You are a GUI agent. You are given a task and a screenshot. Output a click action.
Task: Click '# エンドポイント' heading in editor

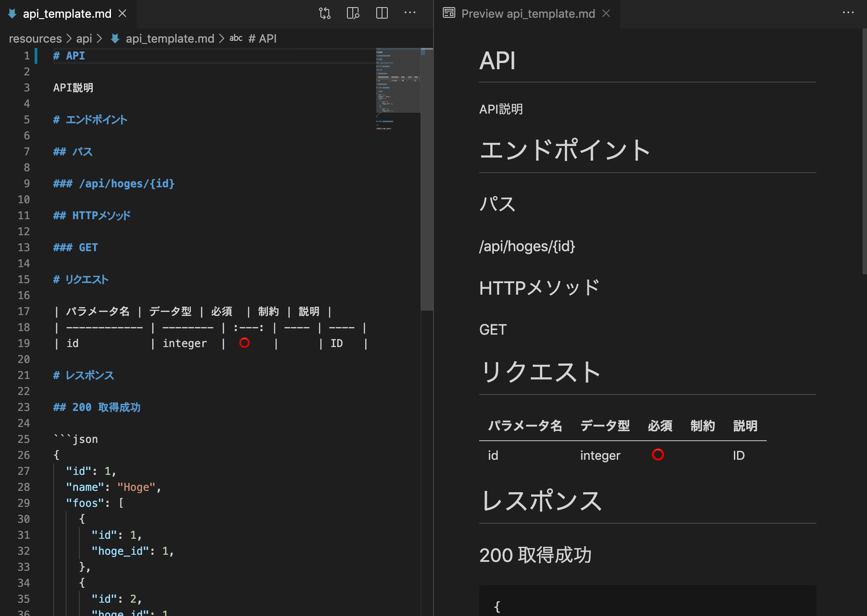click(x=90, y=119)
